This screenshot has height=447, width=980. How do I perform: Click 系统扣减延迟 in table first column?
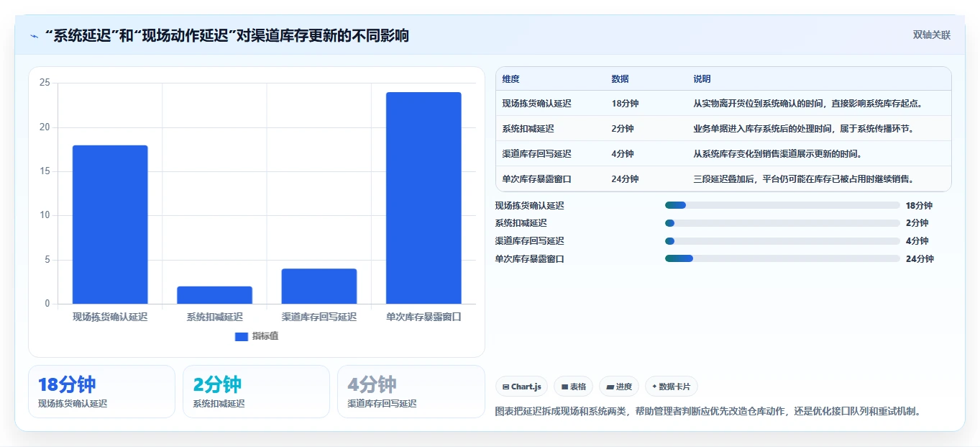[528, 129]
